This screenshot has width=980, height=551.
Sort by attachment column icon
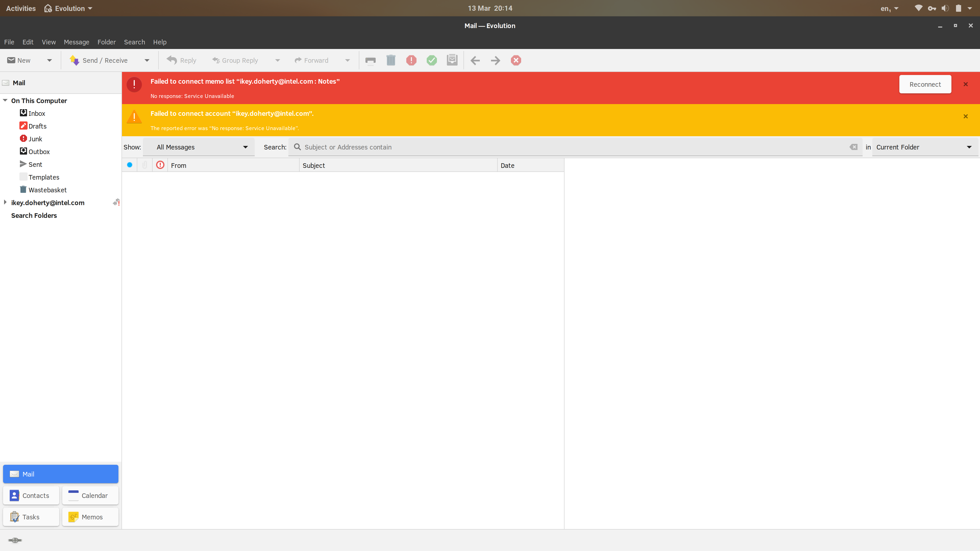pyautogui.click(x=144, y=165)
